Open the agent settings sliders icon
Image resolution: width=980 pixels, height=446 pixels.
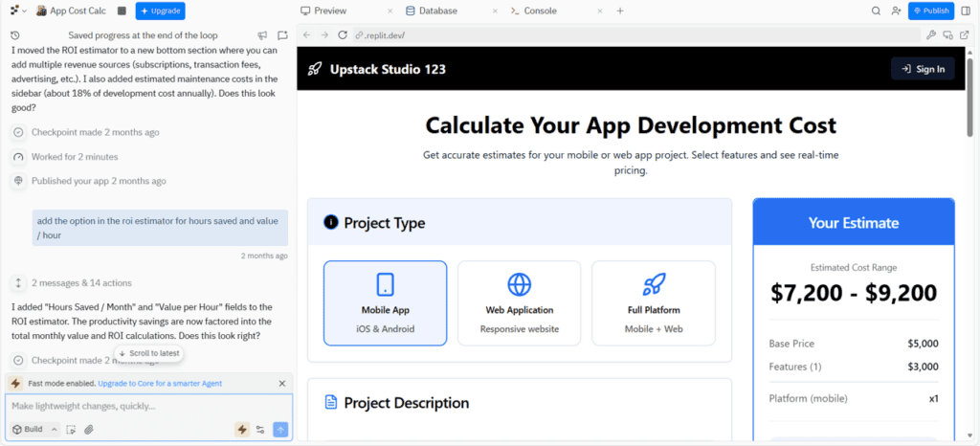click(260, 430)
